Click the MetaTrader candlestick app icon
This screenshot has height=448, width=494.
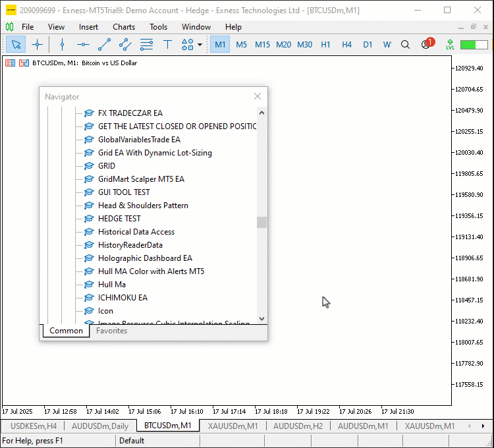pyautogui.click(x=9, y=27)
